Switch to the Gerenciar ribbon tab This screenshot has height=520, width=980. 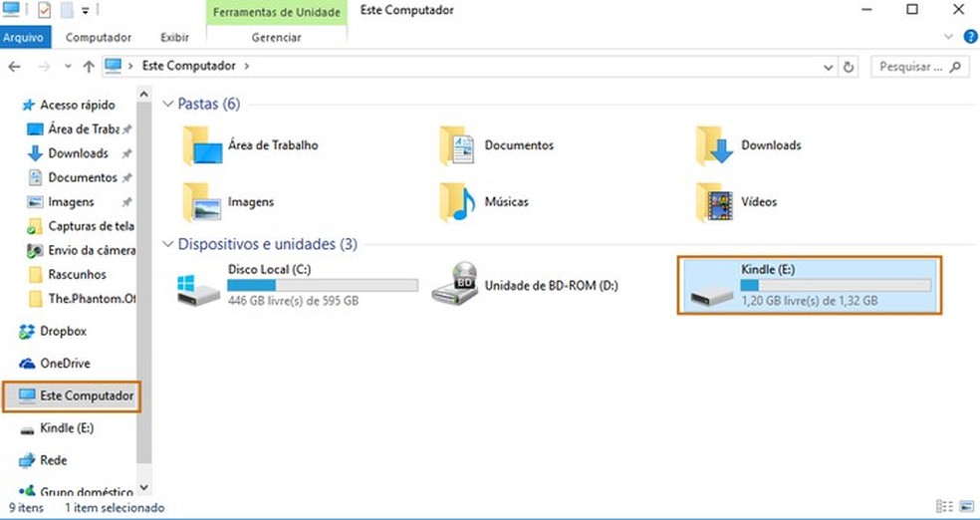coord(276,38)
